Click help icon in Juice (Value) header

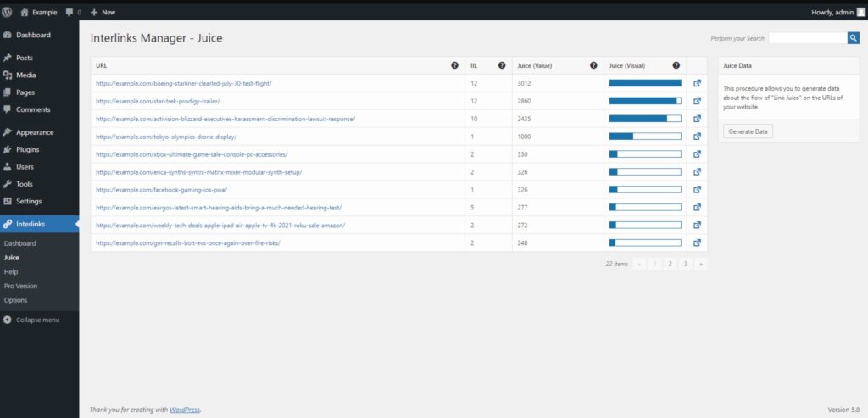593,65
